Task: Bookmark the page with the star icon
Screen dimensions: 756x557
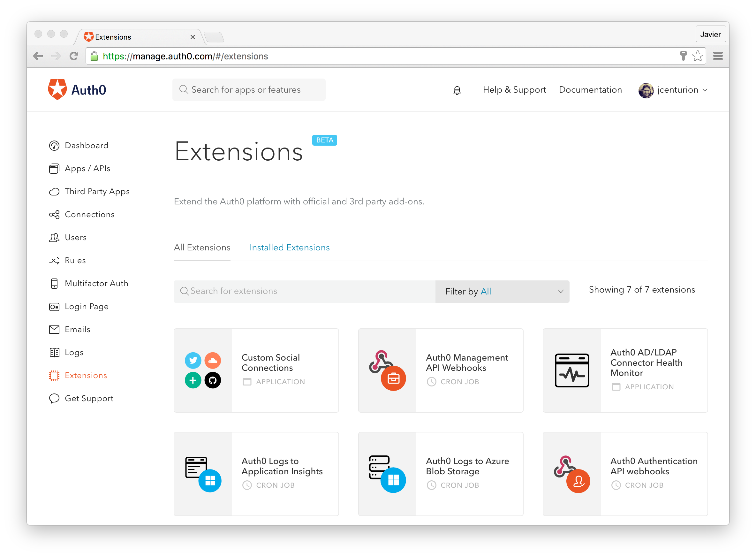Action: [697, 56]
